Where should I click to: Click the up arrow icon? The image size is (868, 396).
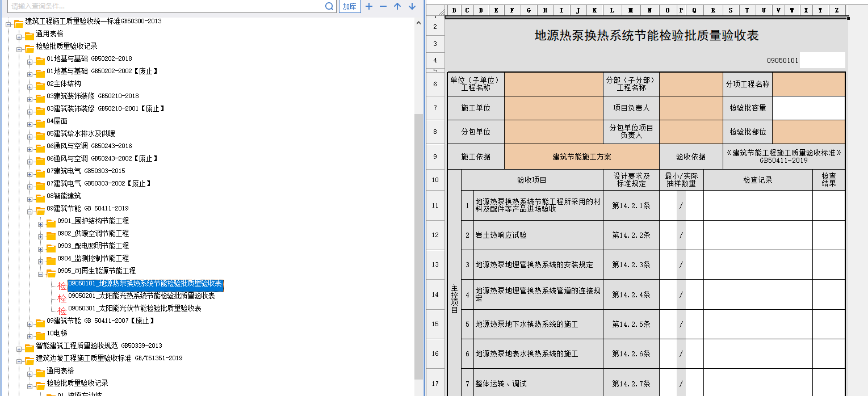pos(397,6)
